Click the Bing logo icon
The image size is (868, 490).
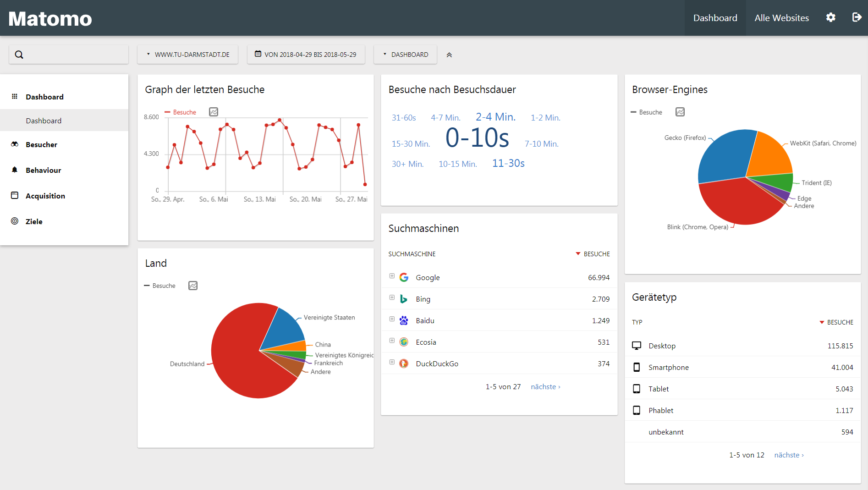pos(404,299)
